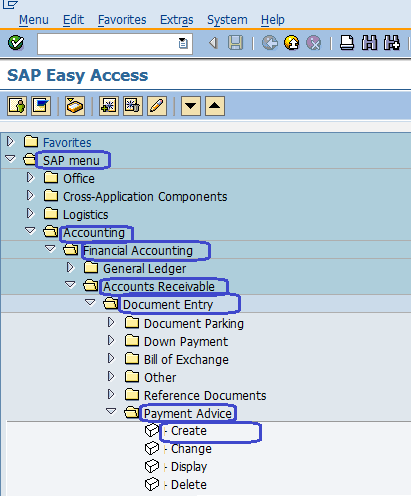Viewport: 411px width, 496px height.
Task: Click the SAP menu icon
Action: 41,106
